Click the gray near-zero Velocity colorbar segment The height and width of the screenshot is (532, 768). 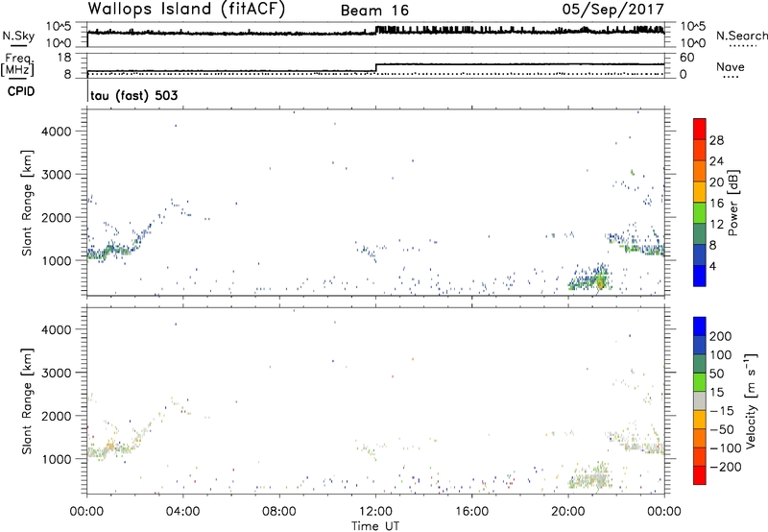700,400
